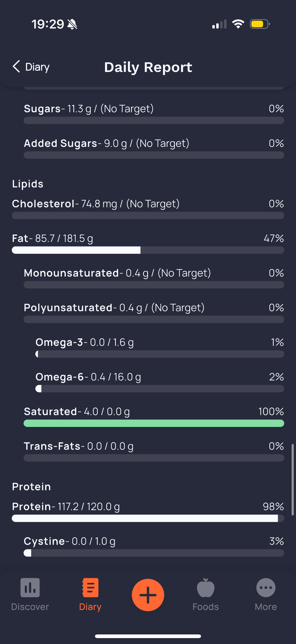Tap the muted bell status icon
Image resolution: width=296 pixels, height=644 pixels.
point(72,24)
